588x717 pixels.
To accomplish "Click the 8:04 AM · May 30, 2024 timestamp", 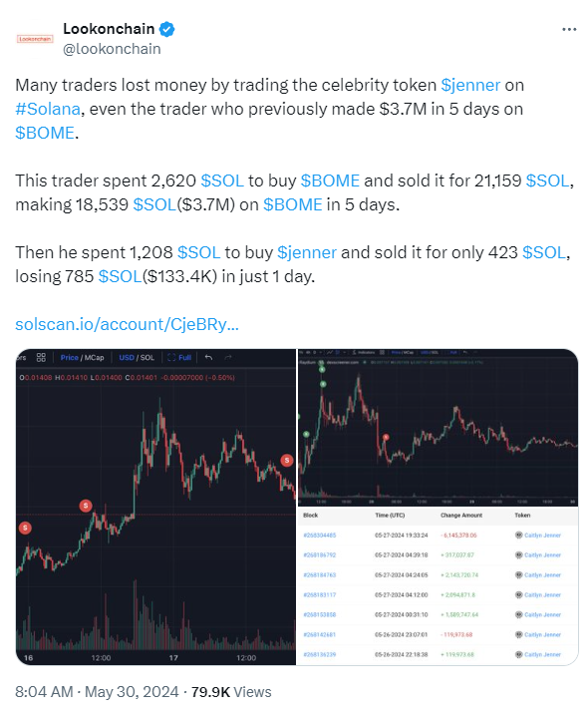I will click(97, 692).
